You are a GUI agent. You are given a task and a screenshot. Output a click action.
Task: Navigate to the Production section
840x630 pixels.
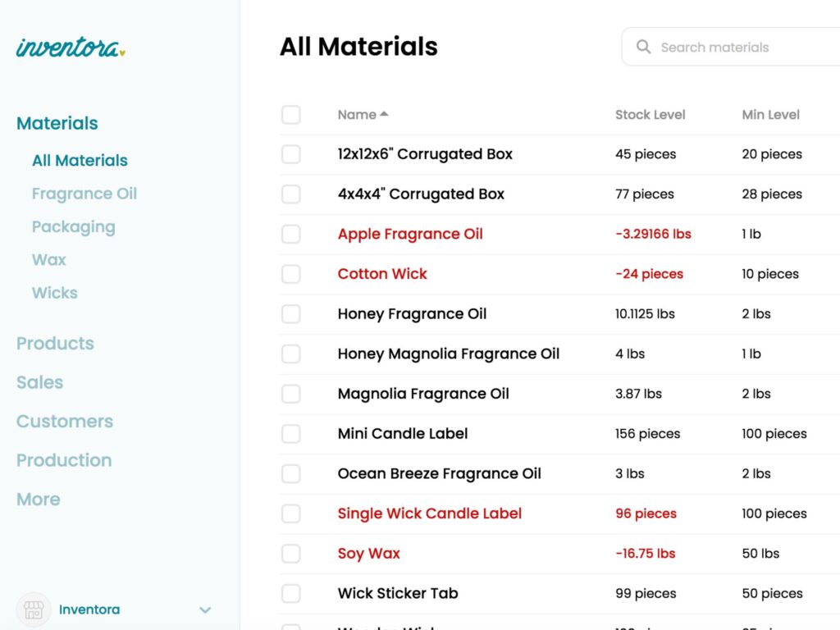coord(64,460)
